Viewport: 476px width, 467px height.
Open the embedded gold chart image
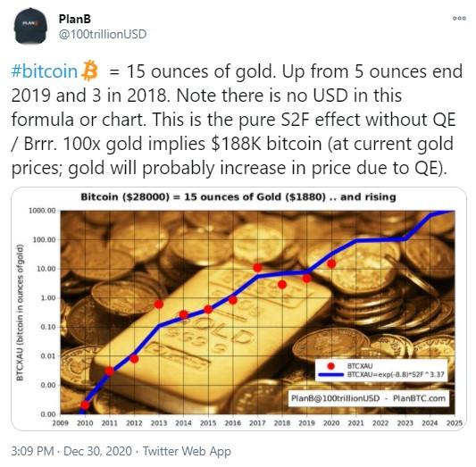(x=238, y=309)
